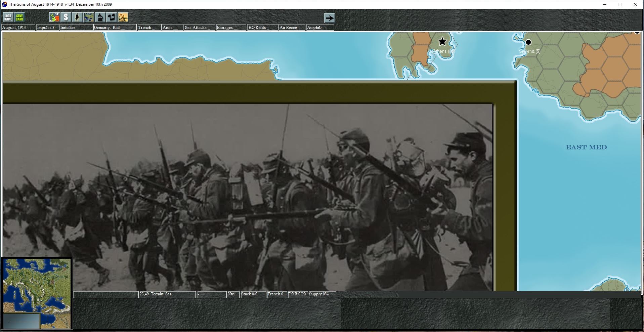Click the "Smyrna (5)" city label
The image size is (644, 332).
tap(530, 51)
